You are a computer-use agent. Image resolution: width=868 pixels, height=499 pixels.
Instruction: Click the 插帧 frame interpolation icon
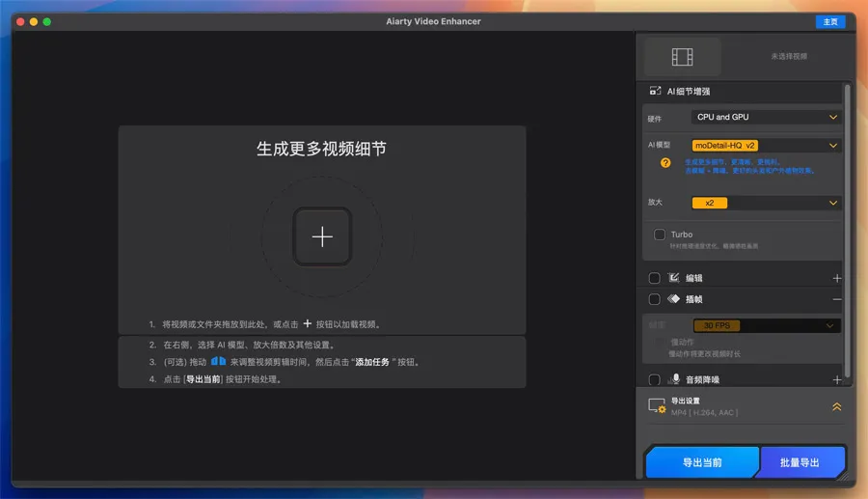coord(674,299)
